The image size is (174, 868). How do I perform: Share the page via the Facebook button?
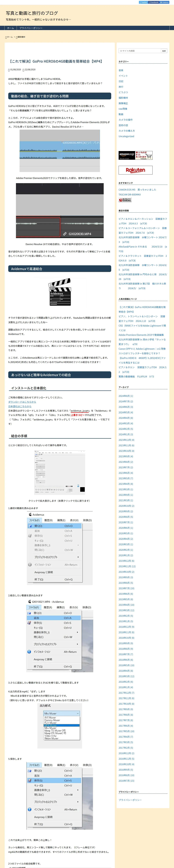coord(153,2)
